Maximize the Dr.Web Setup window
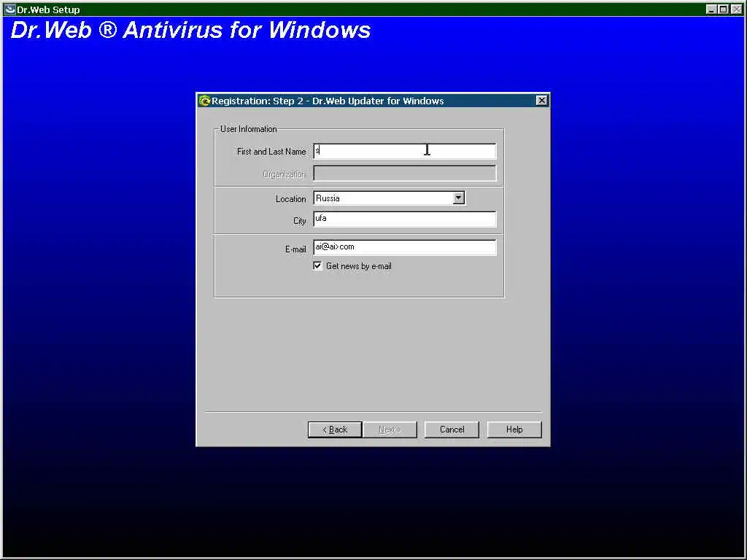This screenshot has height=560, width=747. (x=723, y=9)
